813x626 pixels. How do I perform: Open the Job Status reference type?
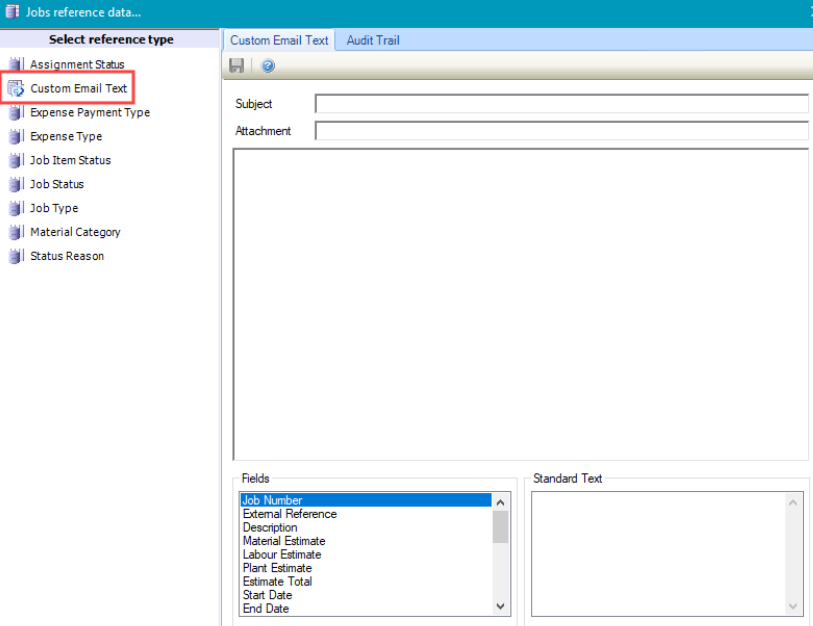57,185
